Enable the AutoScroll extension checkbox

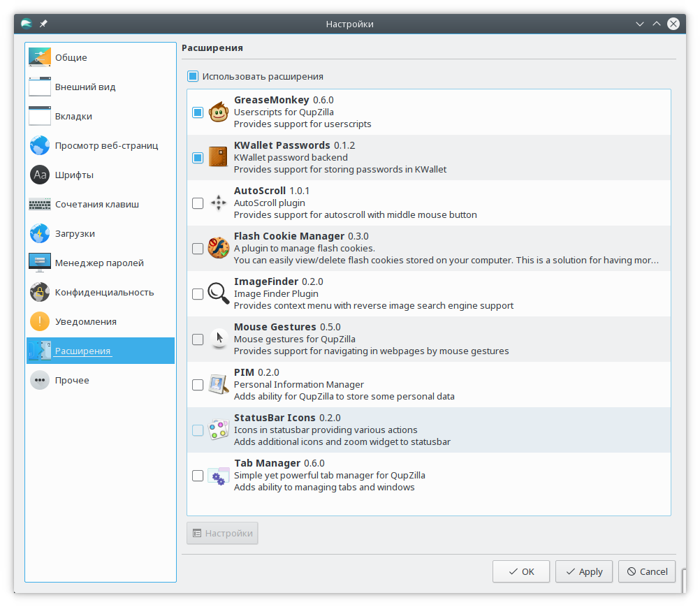pyautogui.click(x=198, y=203)
